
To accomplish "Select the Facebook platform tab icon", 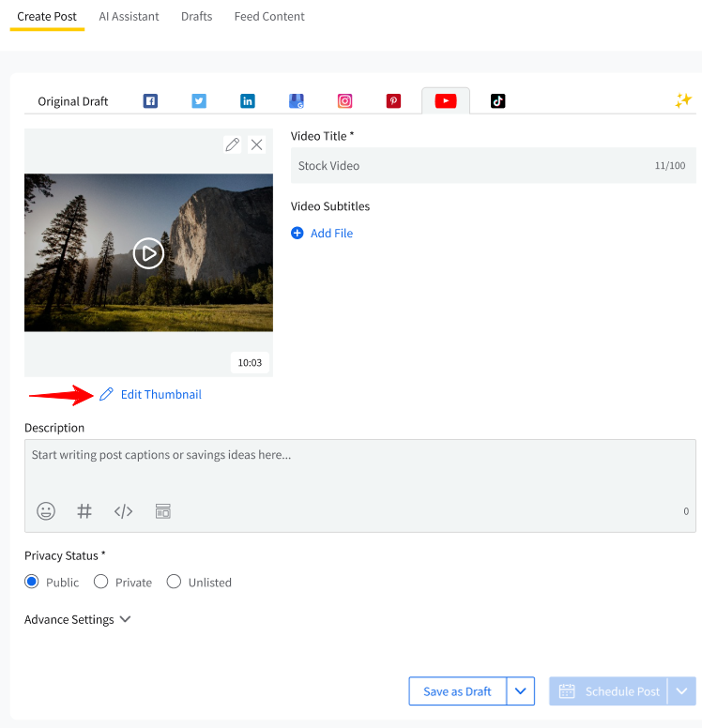I will tap(150, 101).
